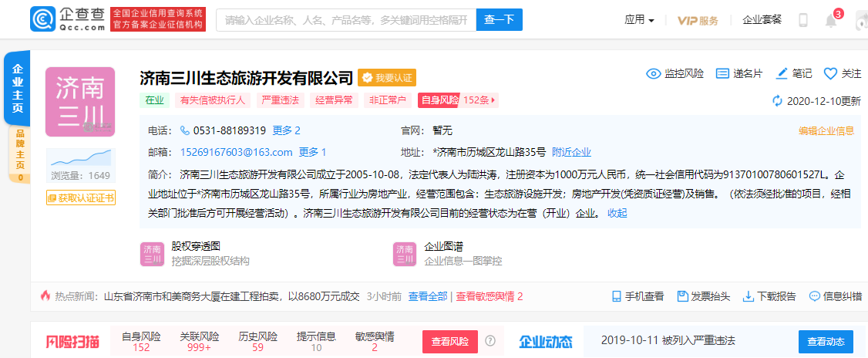
Task: Click the 附近企业 link
Action: 571,152
